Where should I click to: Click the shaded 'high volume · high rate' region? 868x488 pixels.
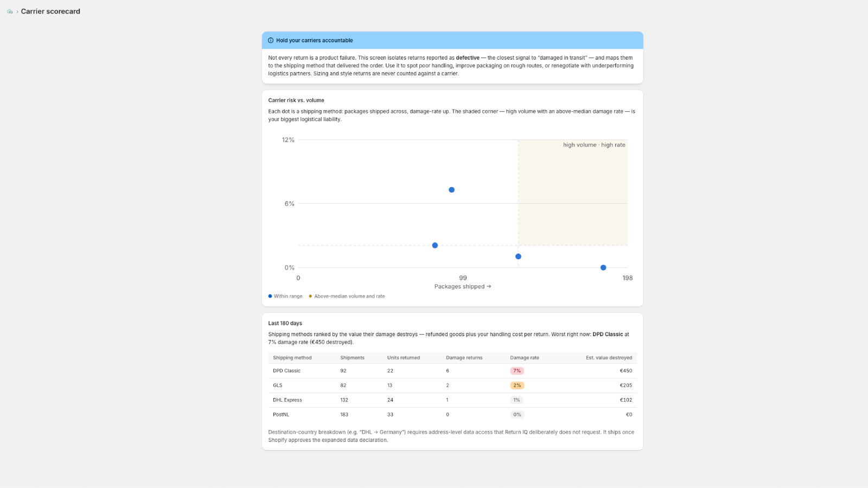coord(573,192)
